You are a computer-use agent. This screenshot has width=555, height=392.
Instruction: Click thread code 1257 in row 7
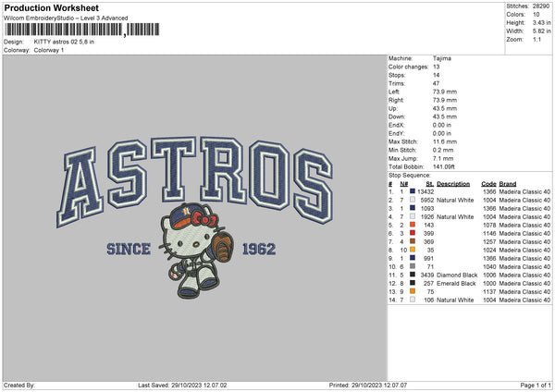[x=489, y=241]
